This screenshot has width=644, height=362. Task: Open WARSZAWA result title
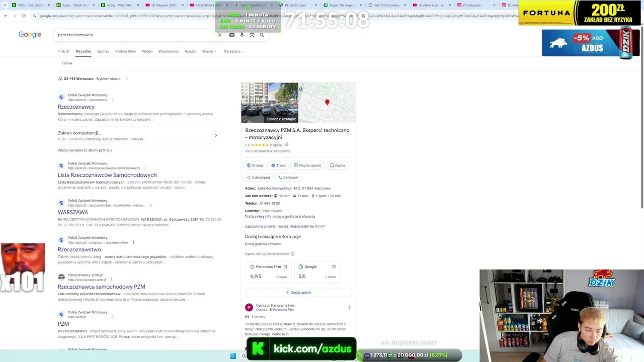73,212
